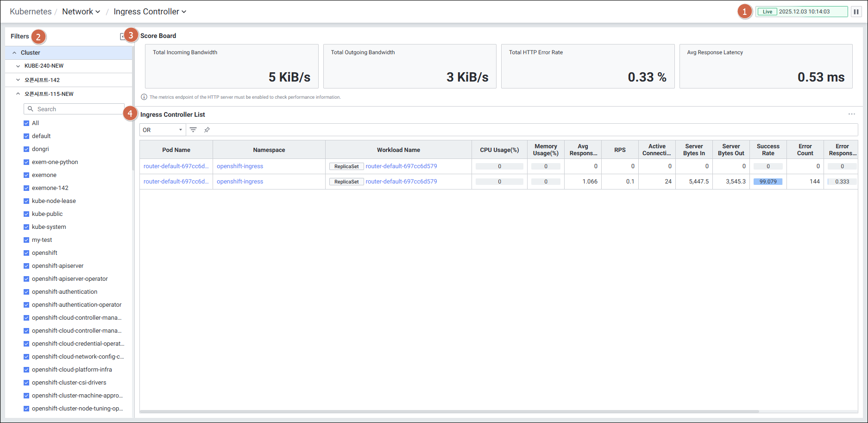Uncheck the openshift-authentication checkbox

26,292
